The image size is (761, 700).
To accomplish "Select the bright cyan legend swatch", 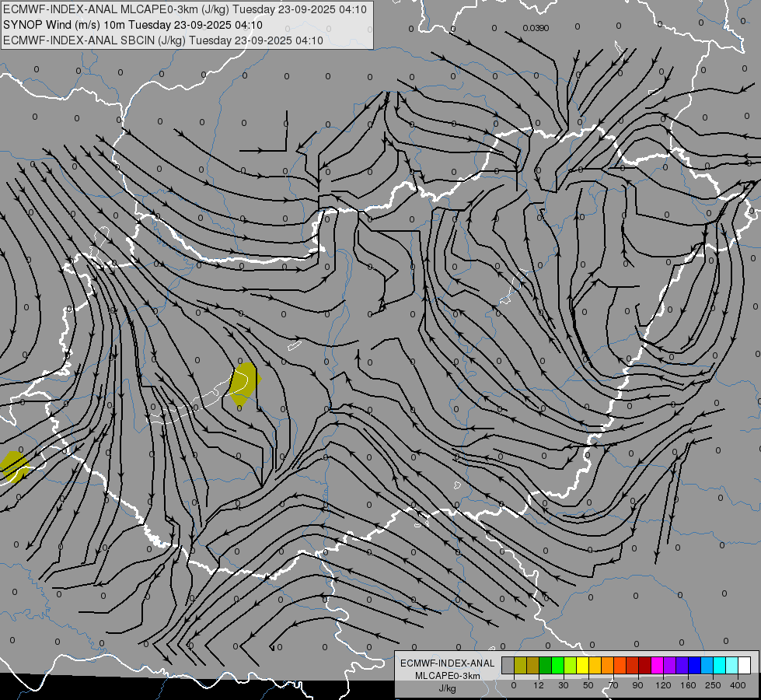I will point(720,665).
